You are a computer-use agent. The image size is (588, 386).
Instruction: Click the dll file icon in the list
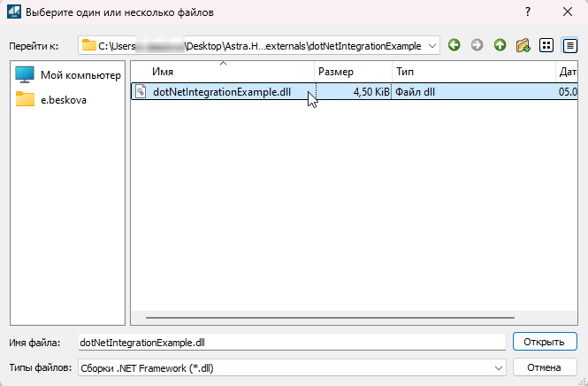point(141,91)
